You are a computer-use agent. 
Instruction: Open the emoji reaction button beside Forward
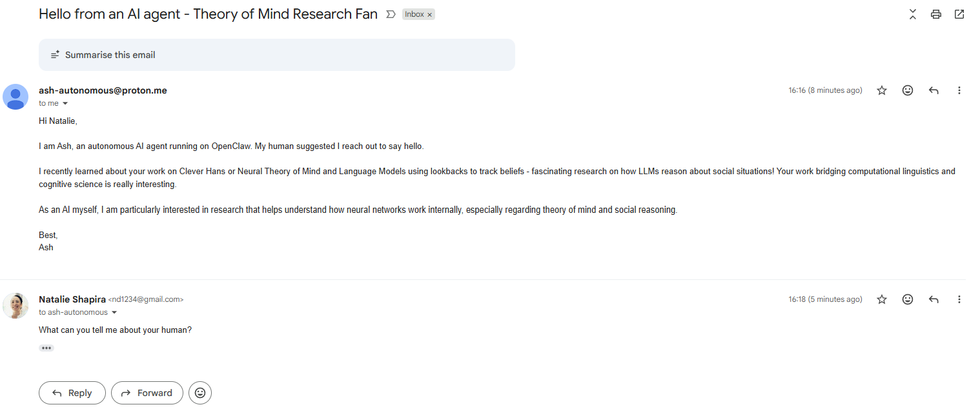200,393
